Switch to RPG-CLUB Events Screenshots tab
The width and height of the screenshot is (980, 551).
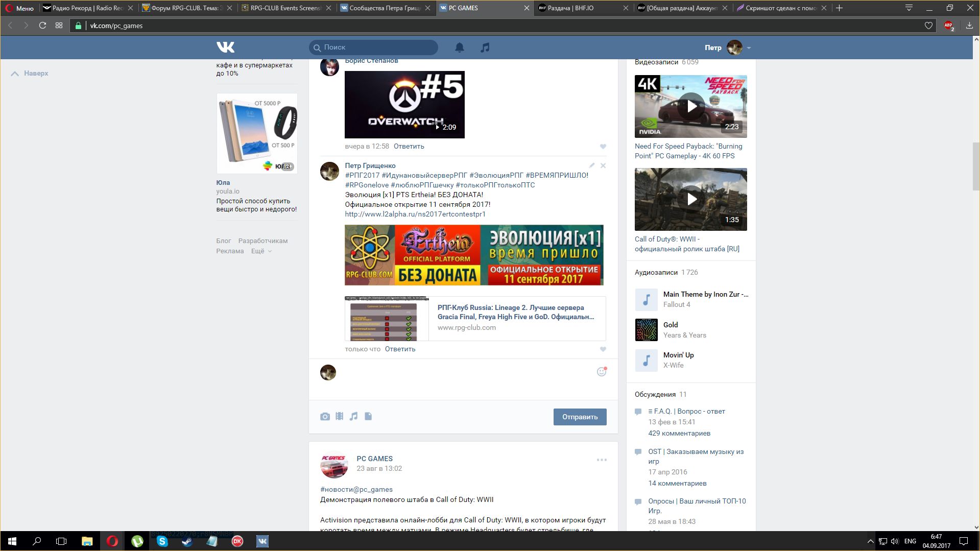tap(286, 8)
